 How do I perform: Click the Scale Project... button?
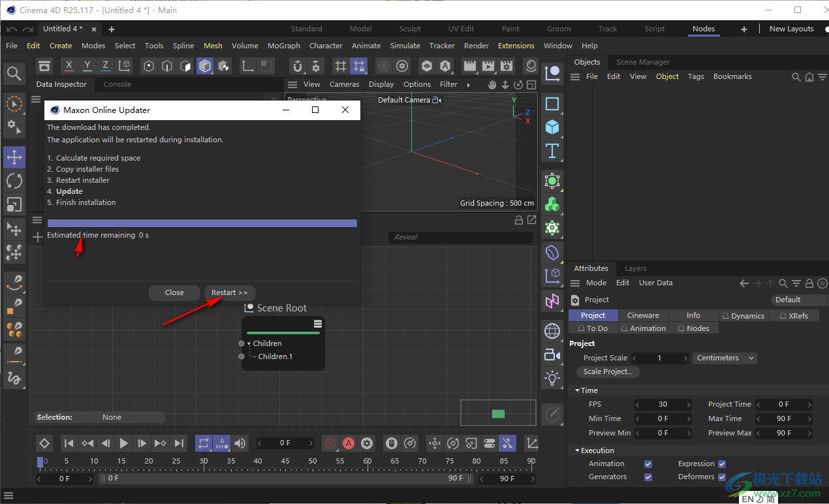tap(608, 371)
